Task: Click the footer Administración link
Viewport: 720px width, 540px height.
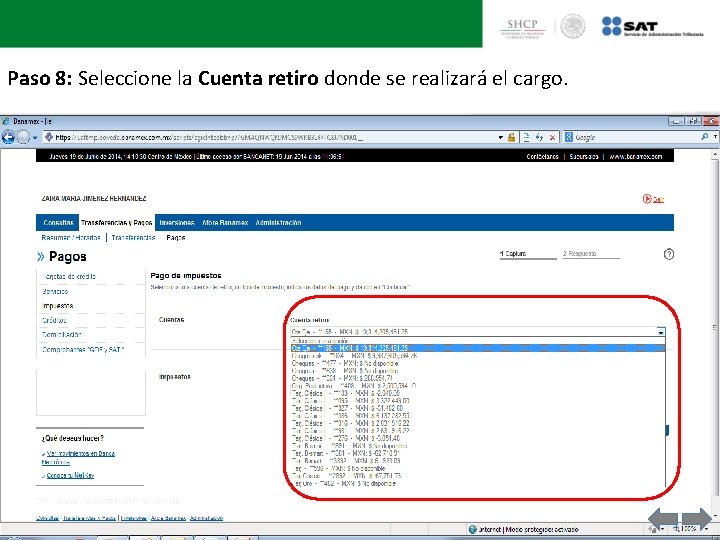Action: coord(206,518)
